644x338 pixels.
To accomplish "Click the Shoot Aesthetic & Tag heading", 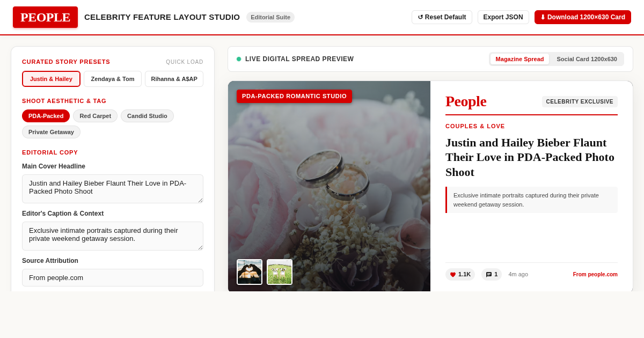I will pos(64,101).
